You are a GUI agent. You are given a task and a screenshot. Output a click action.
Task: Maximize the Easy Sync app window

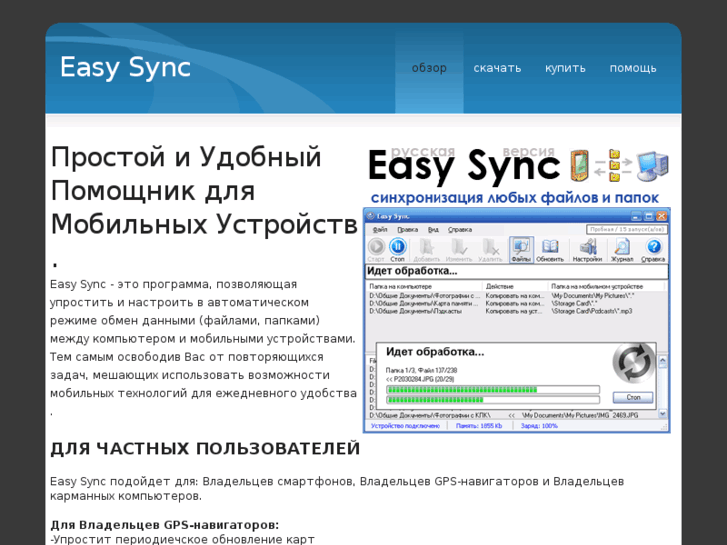tap(649, 216)
